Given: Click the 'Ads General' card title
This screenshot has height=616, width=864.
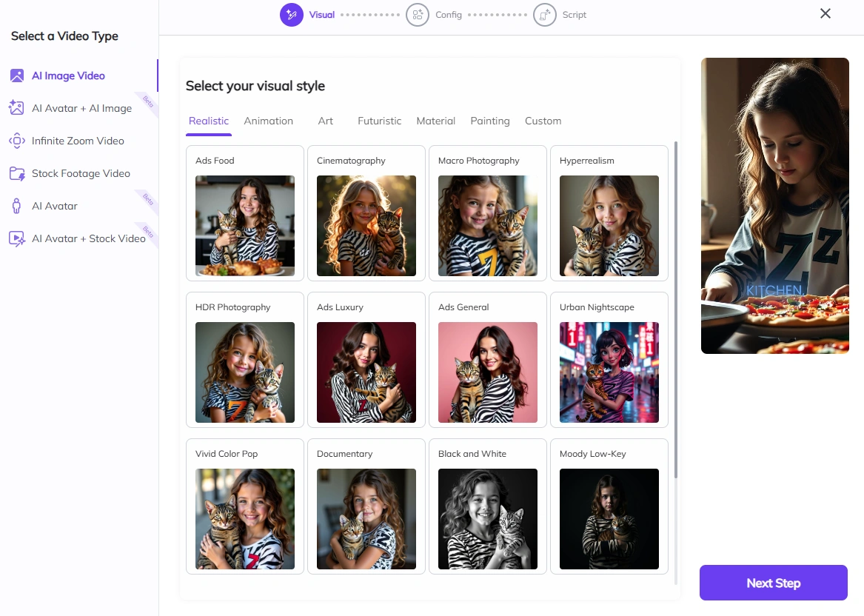Looking at the screenshot, I should [x=463, y=307].
